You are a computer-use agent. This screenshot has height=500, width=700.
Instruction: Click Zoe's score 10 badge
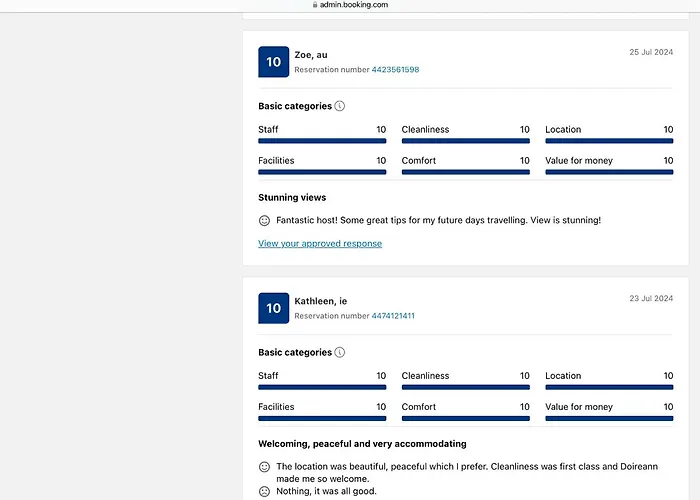(x=273, y=62)
